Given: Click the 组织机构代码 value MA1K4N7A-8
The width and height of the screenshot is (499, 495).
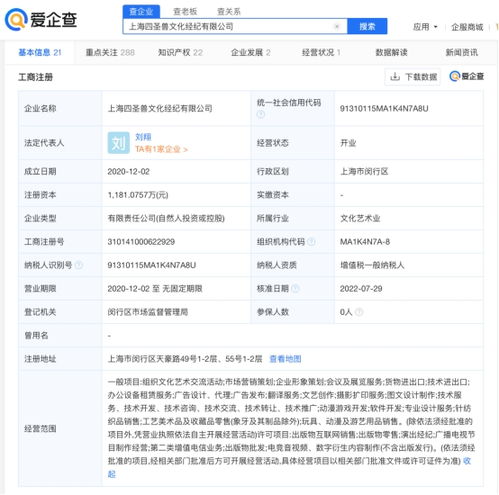Looking at the screenshot, I should [x=365, y=242].
